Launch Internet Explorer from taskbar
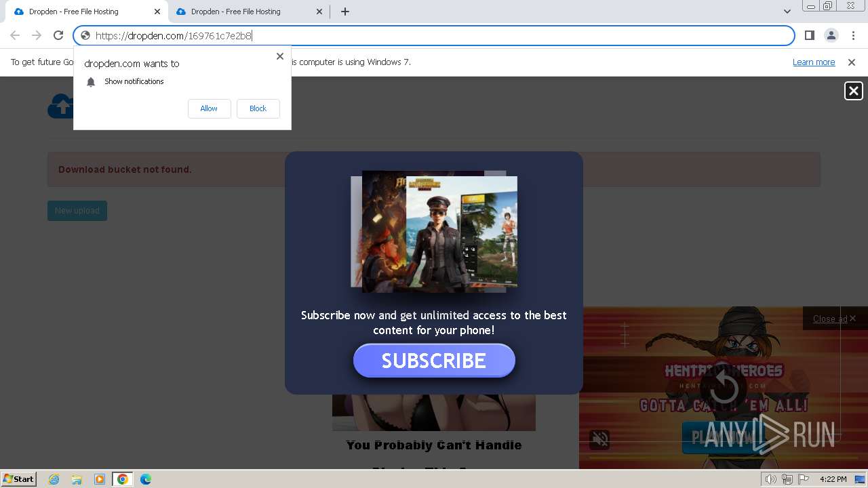This screenshot has height=488, width=868. (x=54, y=479)
